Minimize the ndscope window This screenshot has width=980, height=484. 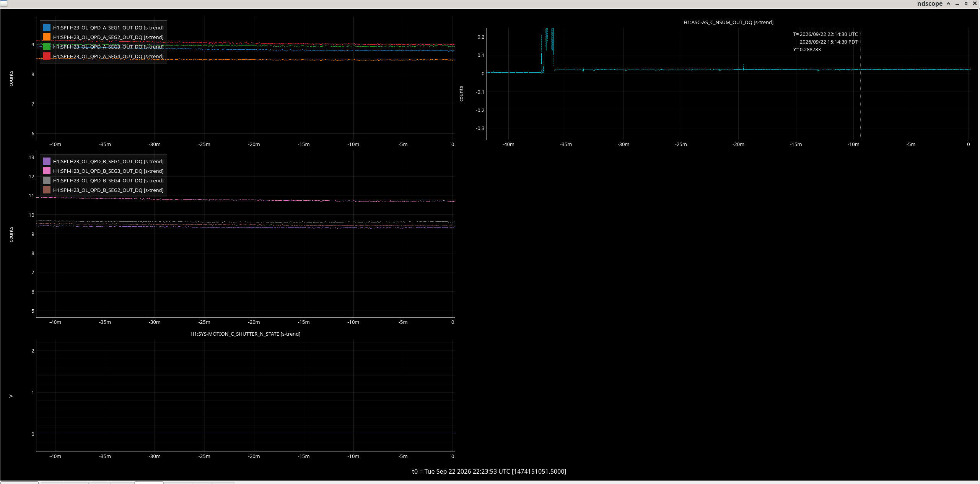point(957,3)
